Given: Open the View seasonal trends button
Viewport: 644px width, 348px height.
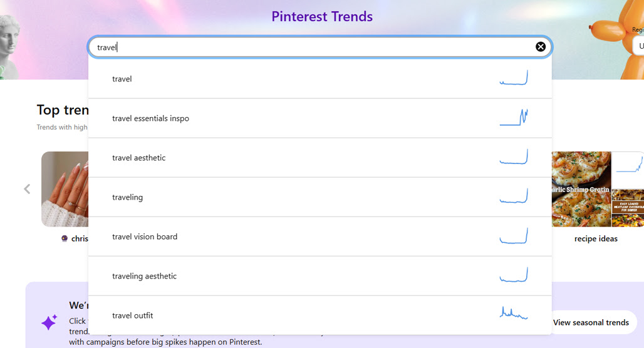Looking at the screenshot, I should pyautogui.click(x=591, y=322).
